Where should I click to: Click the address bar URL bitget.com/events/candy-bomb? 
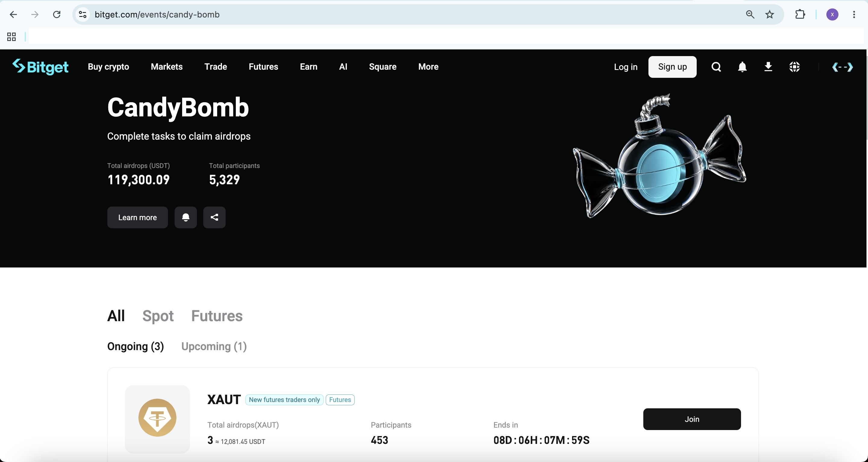(x=157, y=14)
